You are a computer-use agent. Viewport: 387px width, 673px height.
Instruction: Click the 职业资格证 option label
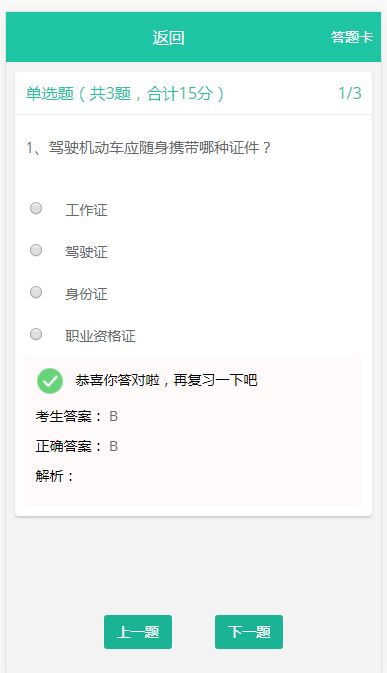(x=100, y=336)
